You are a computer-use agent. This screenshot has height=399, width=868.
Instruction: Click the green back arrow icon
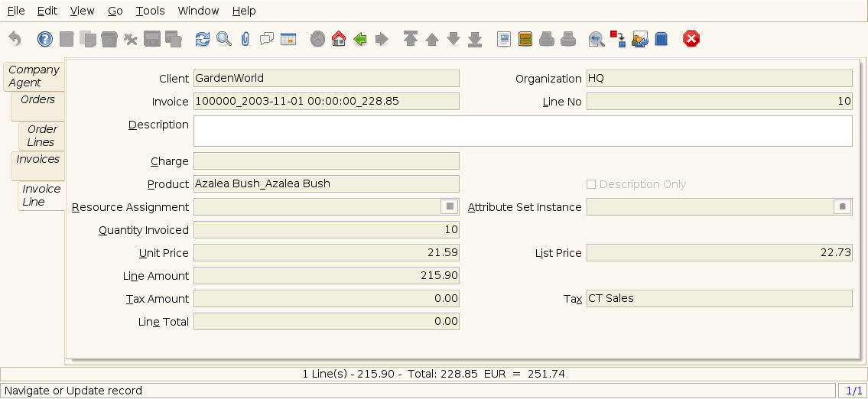coord(360,39)
